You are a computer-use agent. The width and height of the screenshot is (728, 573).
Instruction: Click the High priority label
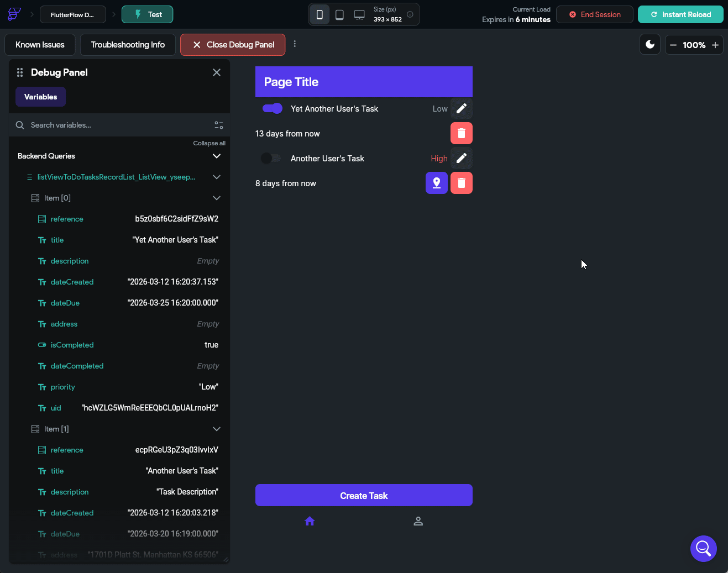pyautogui.click(x=439, y=159)
